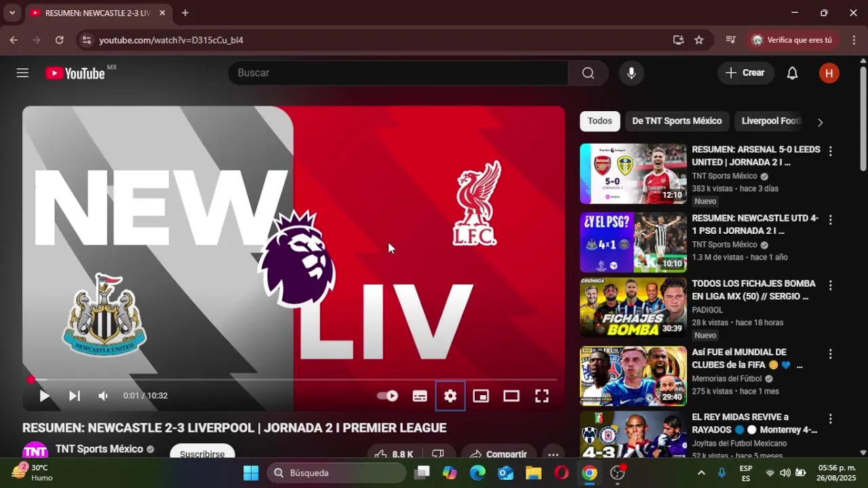
Task: Open Chrome's three-dot menu
Action: click(x=854, y=40)
